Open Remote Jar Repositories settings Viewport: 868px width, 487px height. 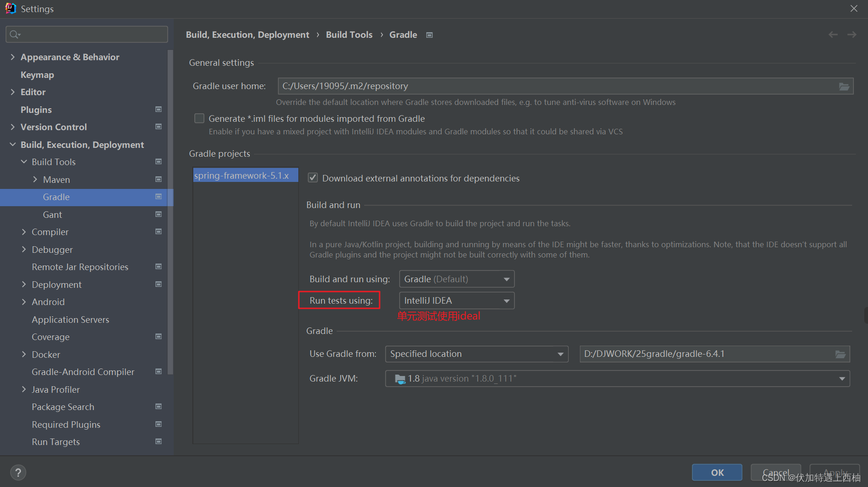click(80, 267)
